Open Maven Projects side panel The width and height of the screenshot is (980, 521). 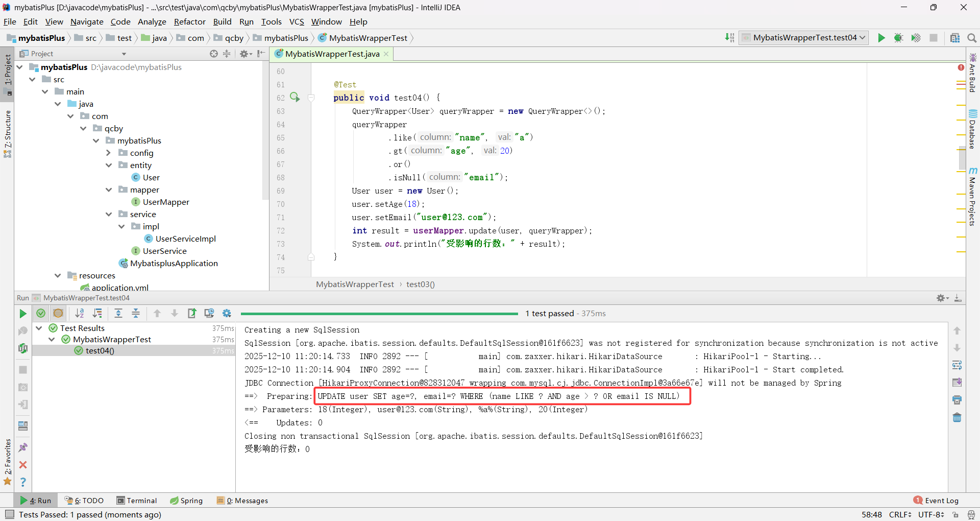click(x=972, y=197)
